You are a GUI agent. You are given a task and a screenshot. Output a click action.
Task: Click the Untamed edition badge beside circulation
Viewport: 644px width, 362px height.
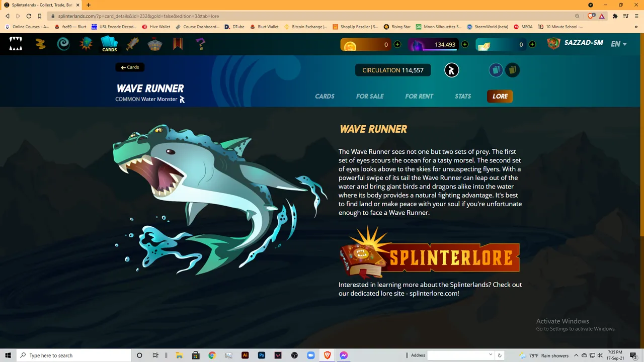click(x=451, y=70)
